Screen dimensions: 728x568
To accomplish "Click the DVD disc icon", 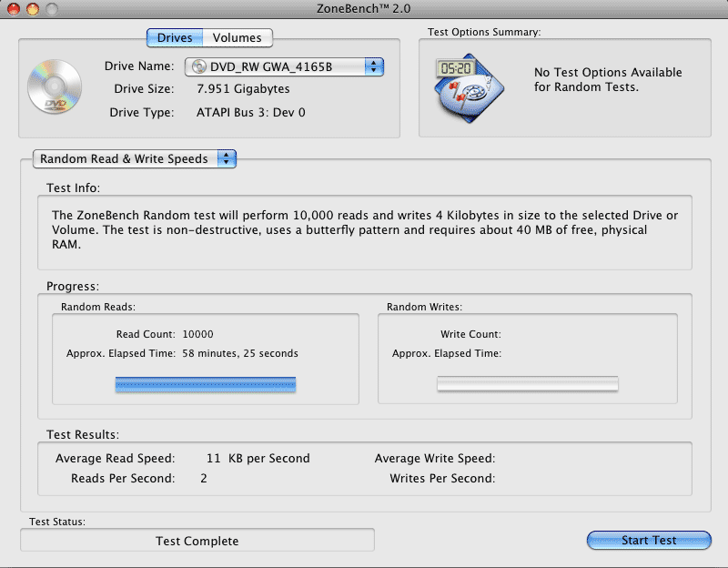I will [54, 88].
